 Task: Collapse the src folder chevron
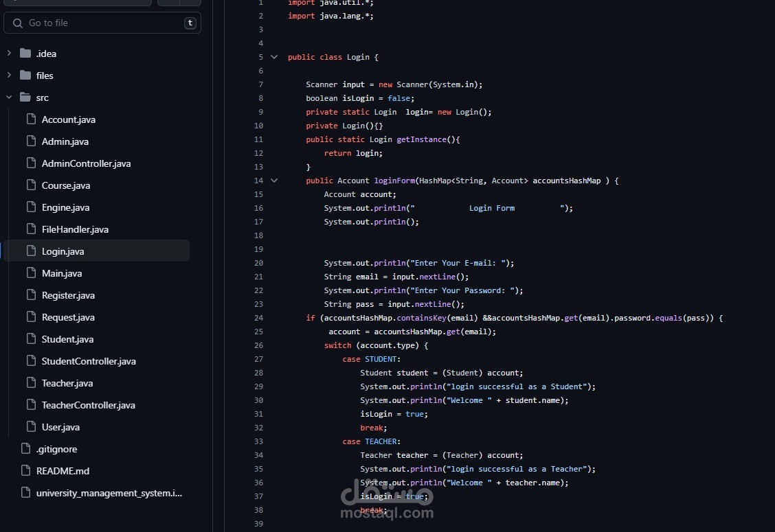(9, 97)
